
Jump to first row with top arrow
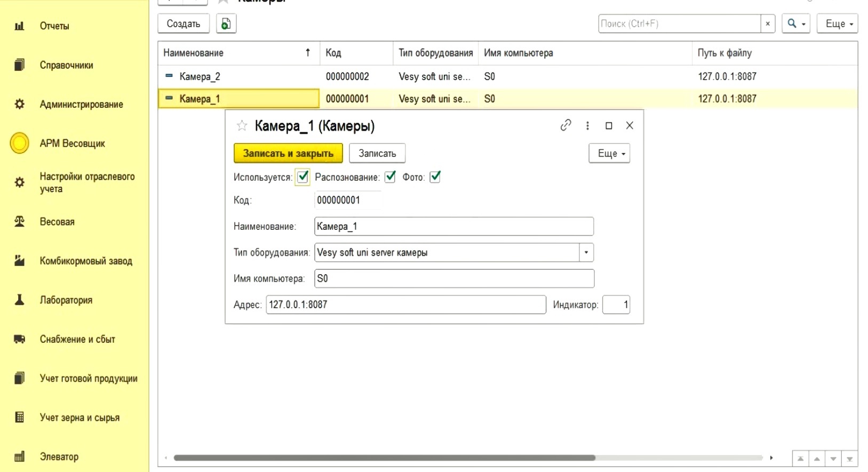coord(800,459)
